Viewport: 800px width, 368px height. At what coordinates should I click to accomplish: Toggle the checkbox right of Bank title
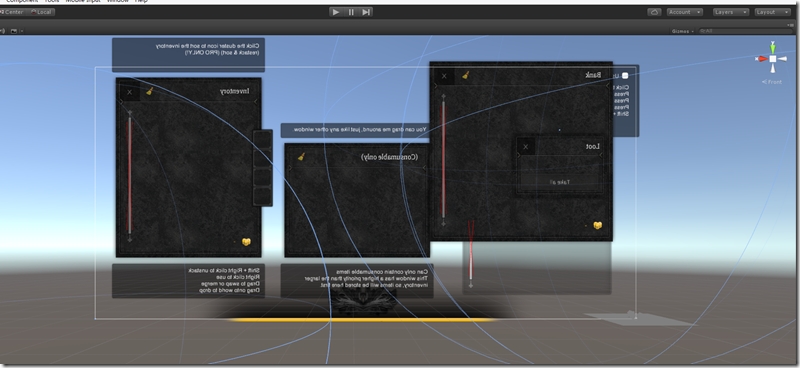pos(624,76)
